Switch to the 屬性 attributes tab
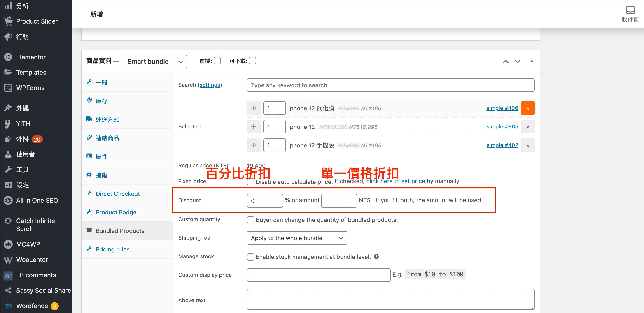 (x=127, y=156)
